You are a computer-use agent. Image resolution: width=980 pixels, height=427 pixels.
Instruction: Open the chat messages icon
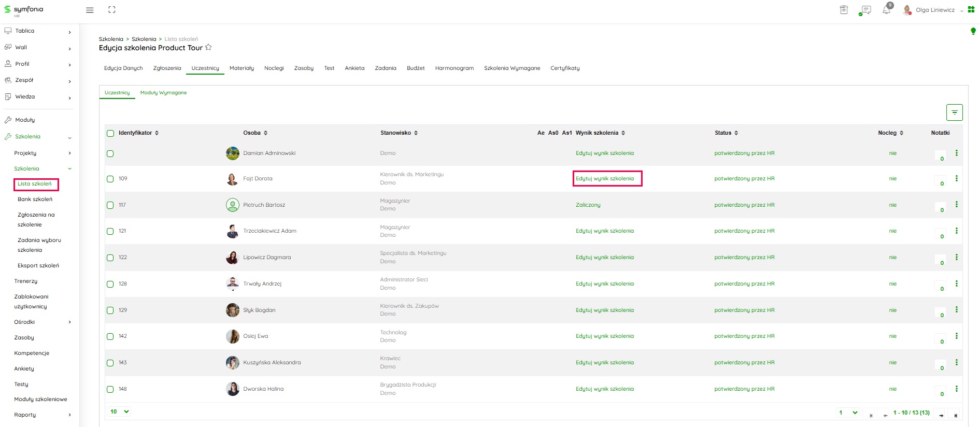[865, 10]
